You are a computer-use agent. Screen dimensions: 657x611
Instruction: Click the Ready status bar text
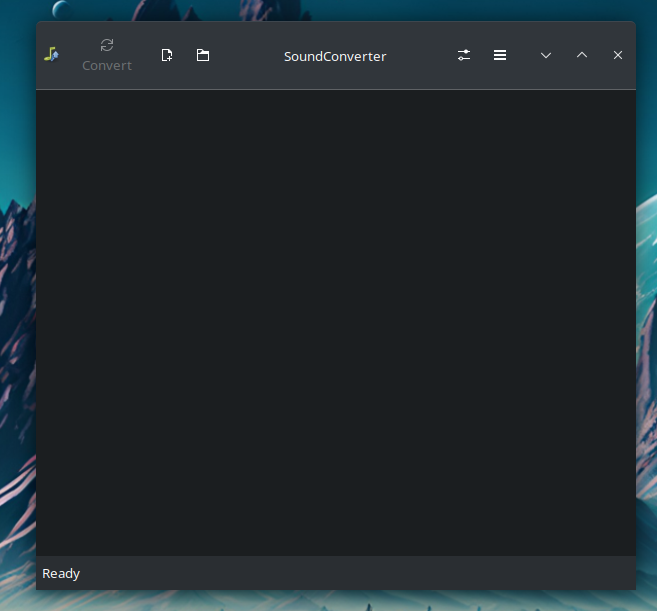[61, 573]
